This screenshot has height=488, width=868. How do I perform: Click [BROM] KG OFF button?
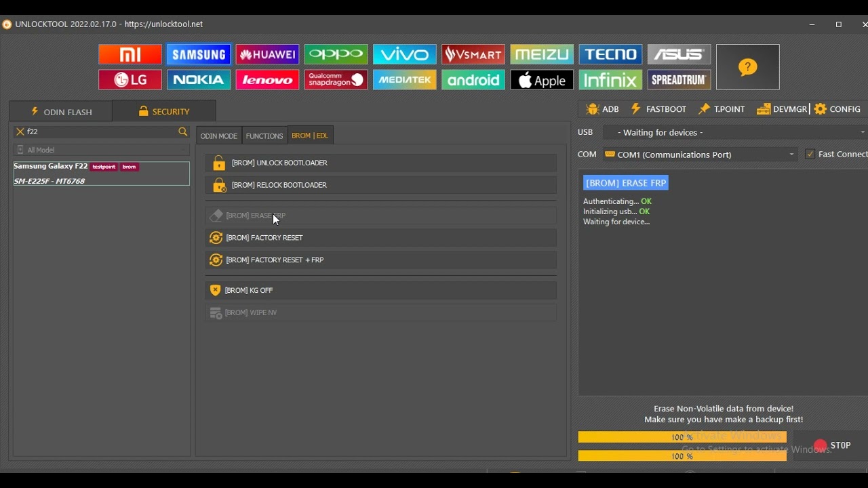[x=381, y=290]
